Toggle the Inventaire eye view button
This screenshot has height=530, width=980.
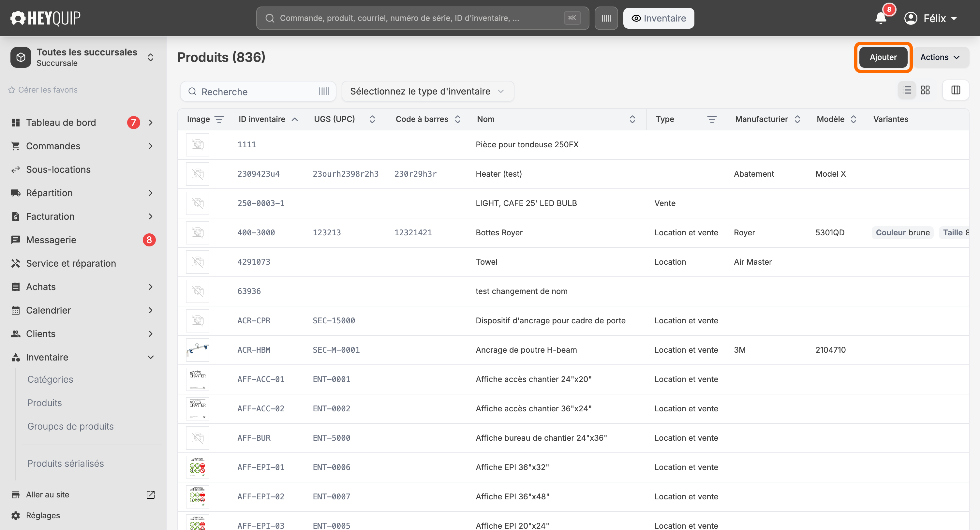659,18
